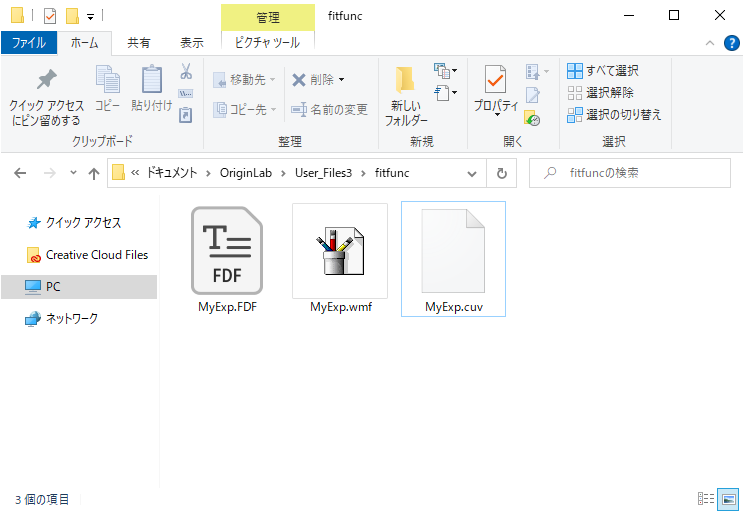The image size is (744, 512).
Task: Click Select all (すべて選択)
Action: (603, 71)
